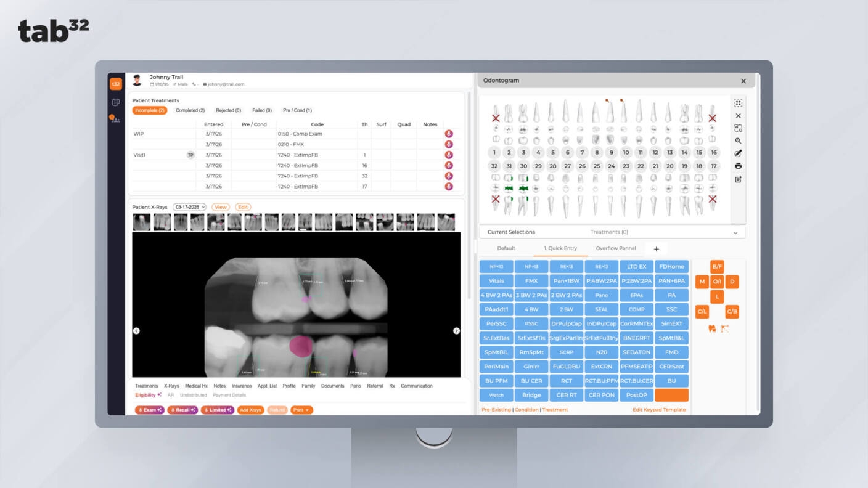Select the last X-ray thumbnail in the strip

(446, 222)
